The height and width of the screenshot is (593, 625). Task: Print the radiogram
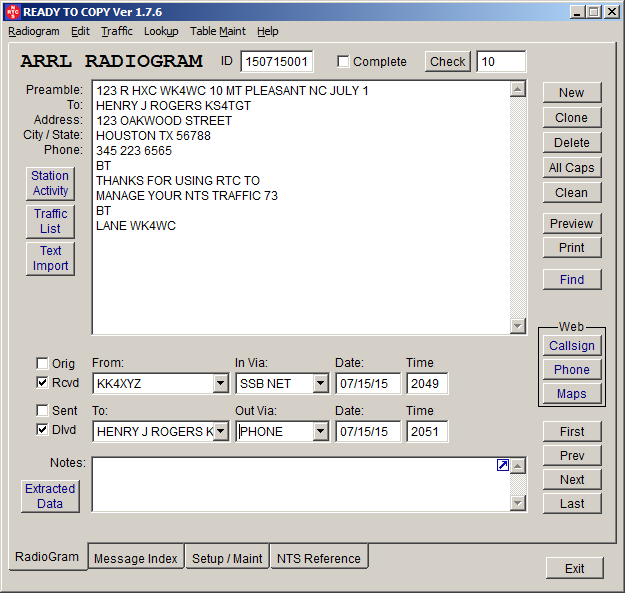[572, 247]
